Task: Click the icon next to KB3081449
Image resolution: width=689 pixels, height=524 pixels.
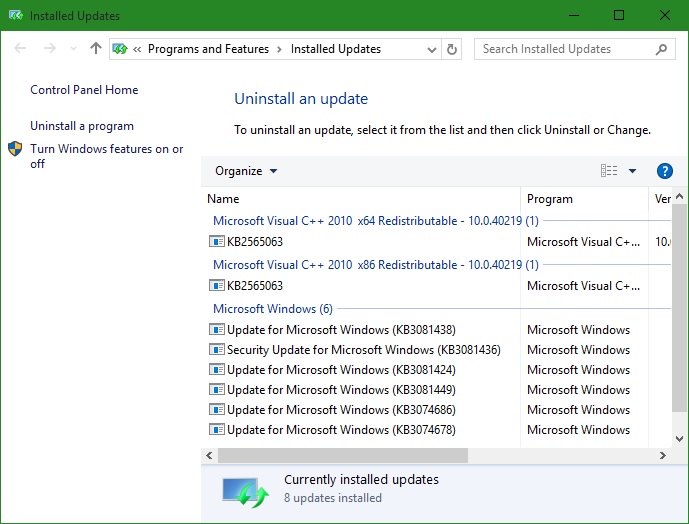Action: tap(217, 389)
